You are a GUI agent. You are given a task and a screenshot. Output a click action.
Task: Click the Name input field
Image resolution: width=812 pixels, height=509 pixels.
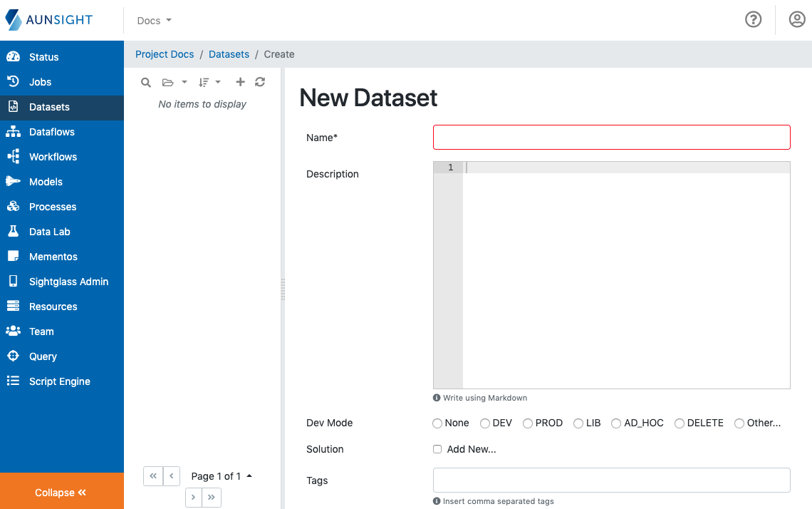(x=611, y=137)
